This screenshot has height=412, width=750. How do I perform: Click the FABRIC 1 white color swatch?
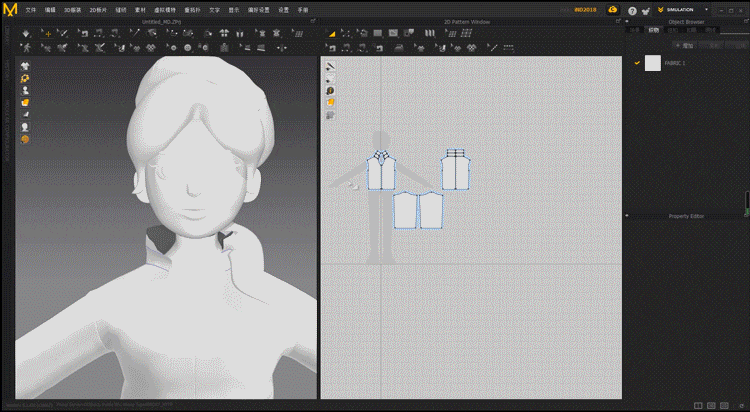click(x=653, y=63)
